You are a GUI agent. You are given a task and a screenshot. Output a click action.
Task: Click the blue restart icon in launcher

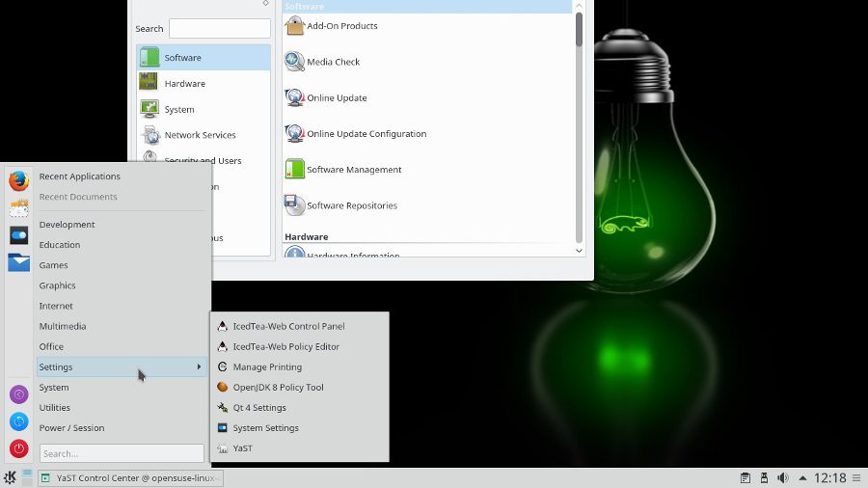[x=19, y=421]
